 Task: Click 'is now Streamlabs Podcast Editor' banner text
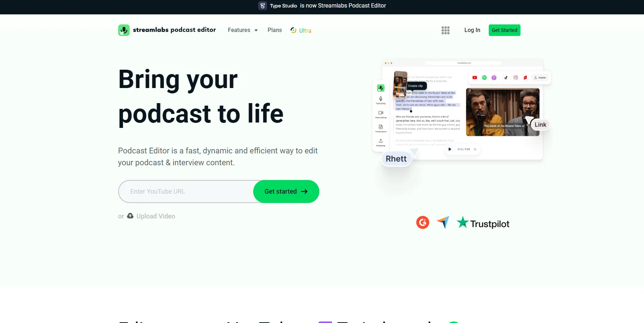(343, 6)
